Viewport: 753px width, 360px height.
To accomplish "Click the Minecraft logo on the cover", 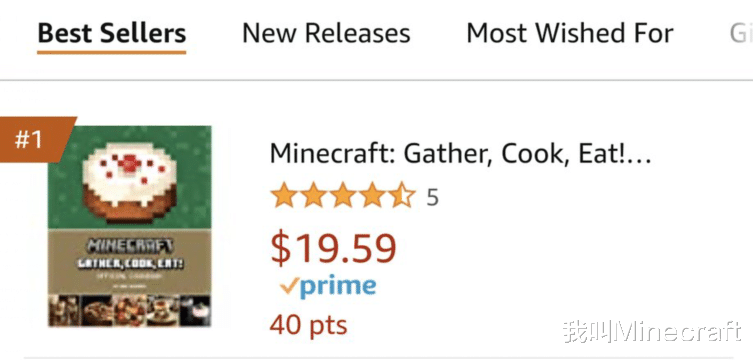I will click(130, 247).
